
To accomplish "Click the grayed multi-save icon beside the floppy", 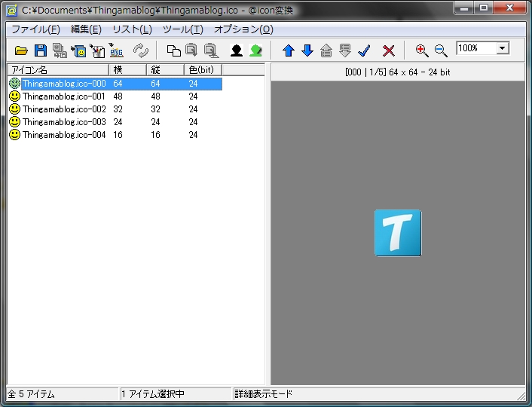I will click(x=60, y=50).
